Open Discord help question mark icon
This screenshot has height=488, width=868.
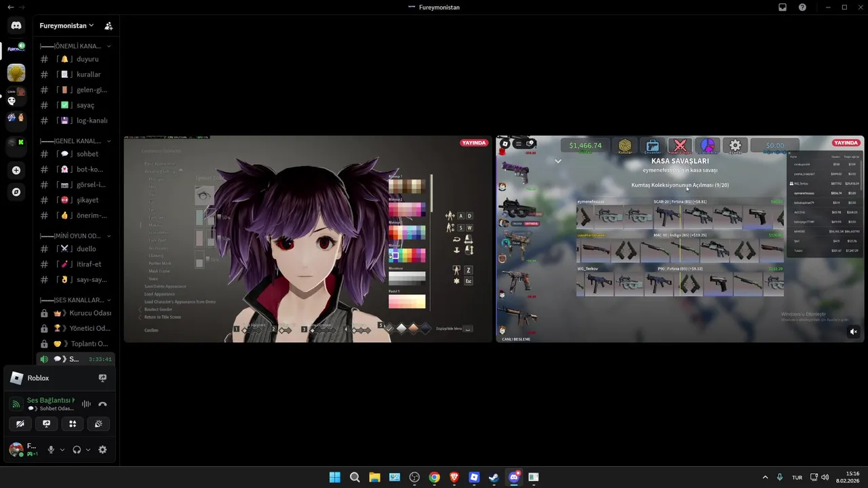[802, 7]
